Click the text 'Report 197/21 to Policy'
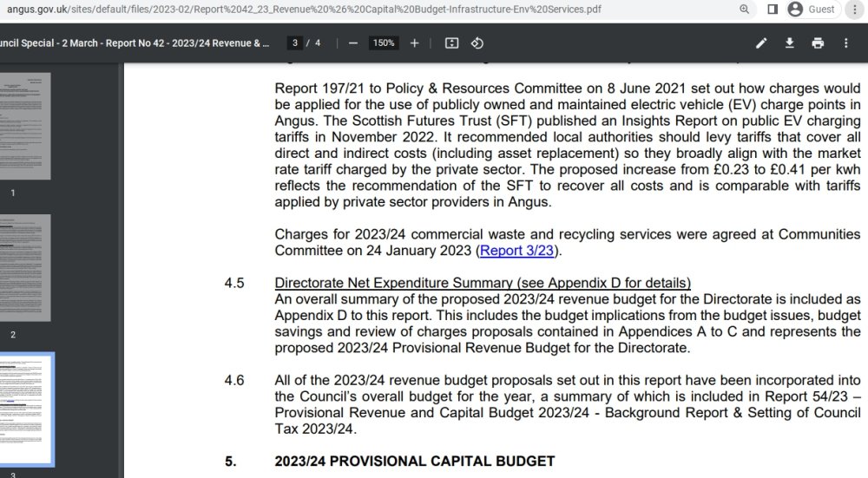This screenshot has height=478, width=868. tap(347, 88)
